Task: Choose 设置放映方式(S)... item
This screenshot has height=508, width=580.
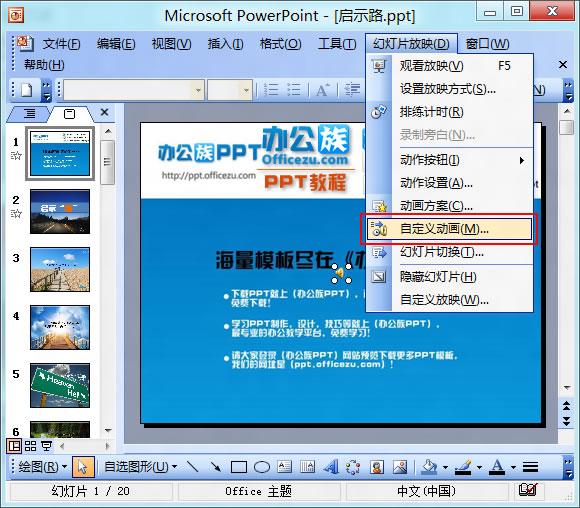Action: (449, 89)
